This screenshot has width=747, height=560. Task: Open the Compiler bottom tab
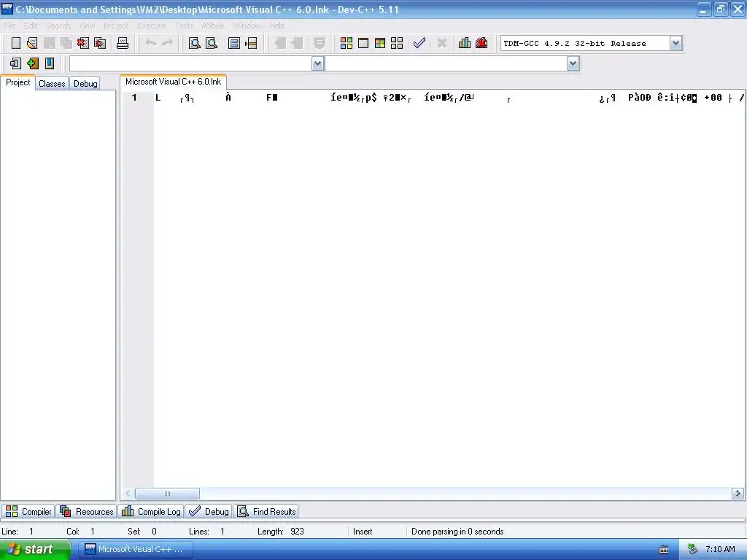coord(28,511)
